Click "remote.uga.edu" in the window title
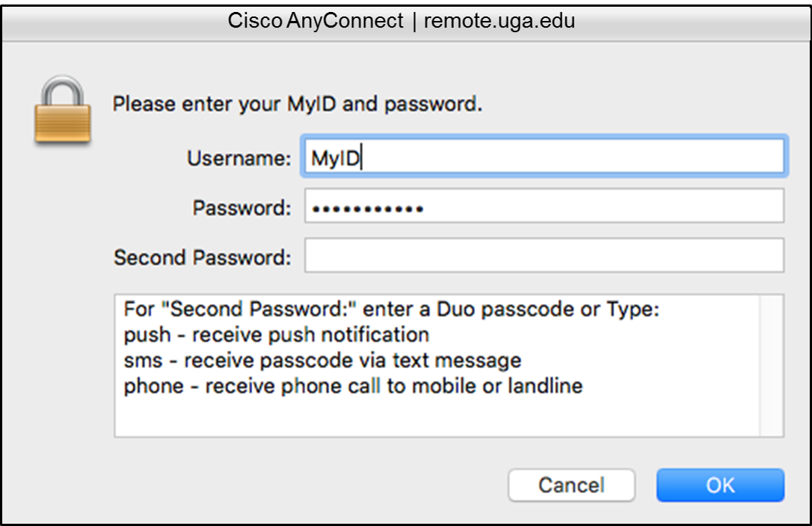This screenshot has height=526, width=812. point(499,22)
